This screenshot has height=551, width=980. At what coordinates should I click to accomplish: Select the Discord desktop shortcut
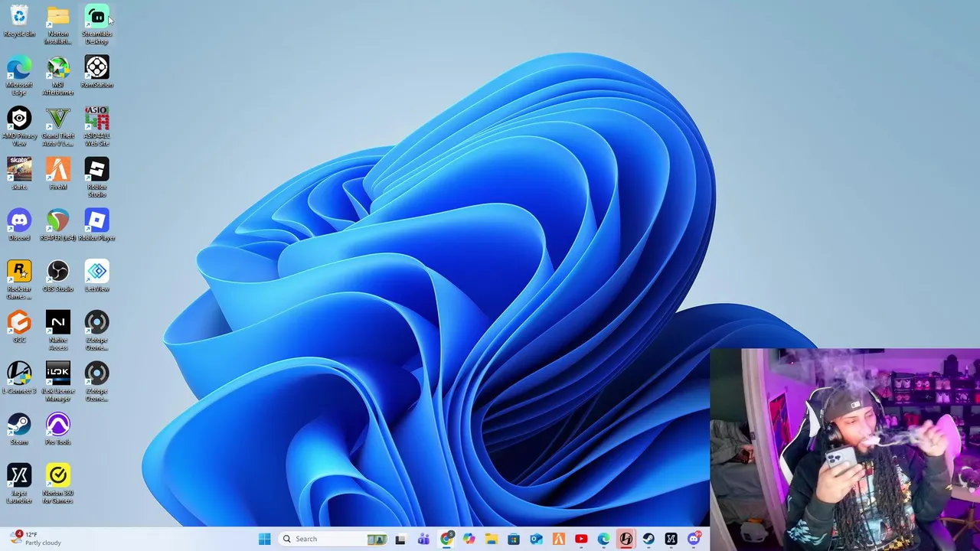[x=19, y=225]
